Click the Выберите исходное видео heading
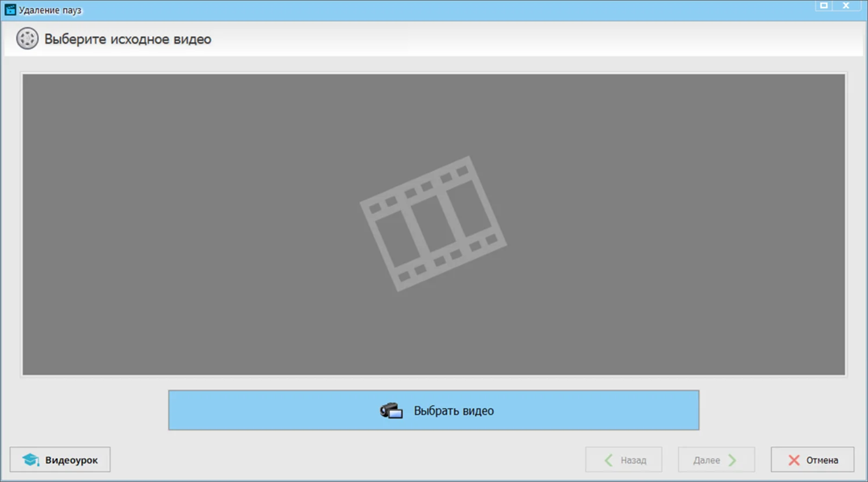Screen dimensions: 868x482 pos(128,39)
